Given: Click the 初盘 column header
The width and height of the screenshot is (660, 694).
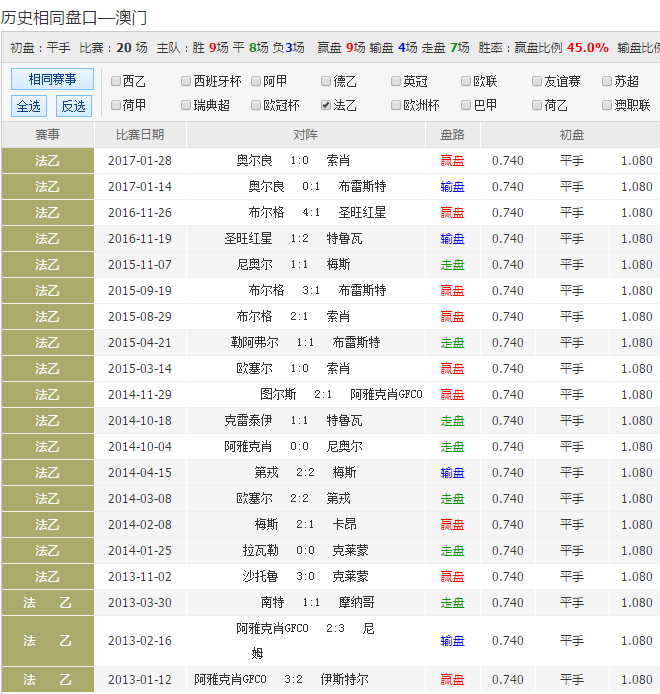Looking at the screenshot, I should (x=571, y=135).
